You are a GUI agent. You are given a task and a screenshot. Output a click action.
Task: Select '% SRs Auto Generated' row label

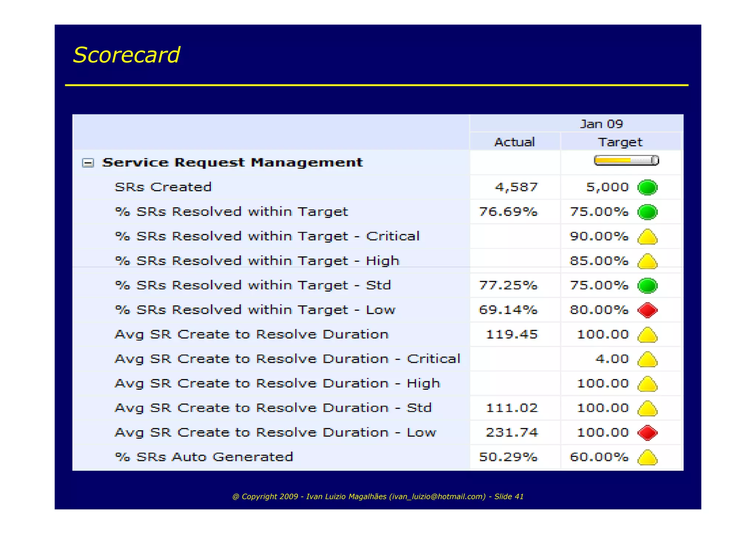click(x=204, y=457)
